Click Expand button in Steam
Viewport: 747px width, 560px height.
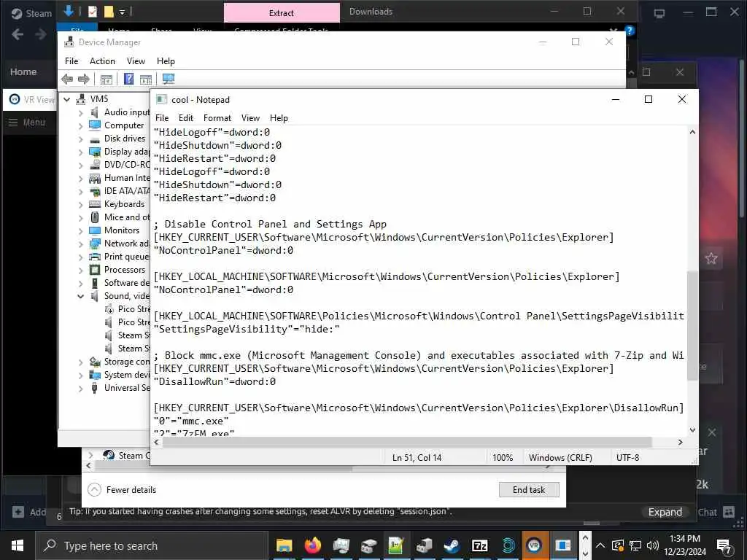click(665, 512)
